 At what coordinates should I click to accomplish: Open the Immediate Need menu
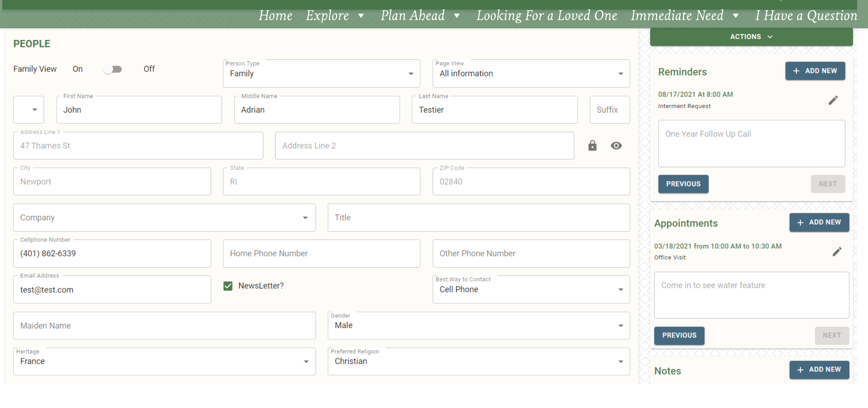click(x=678, y=15)
